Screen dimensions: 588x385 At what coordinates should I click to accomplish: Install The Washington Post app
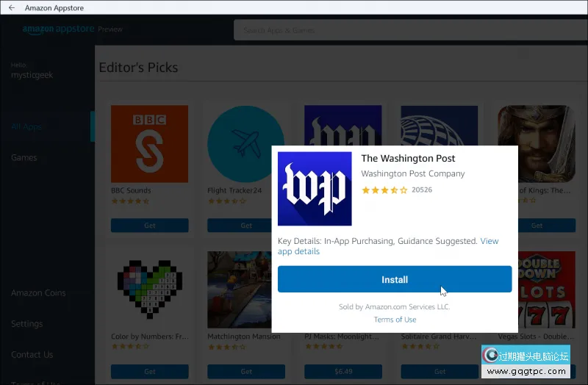coord(395,279)
